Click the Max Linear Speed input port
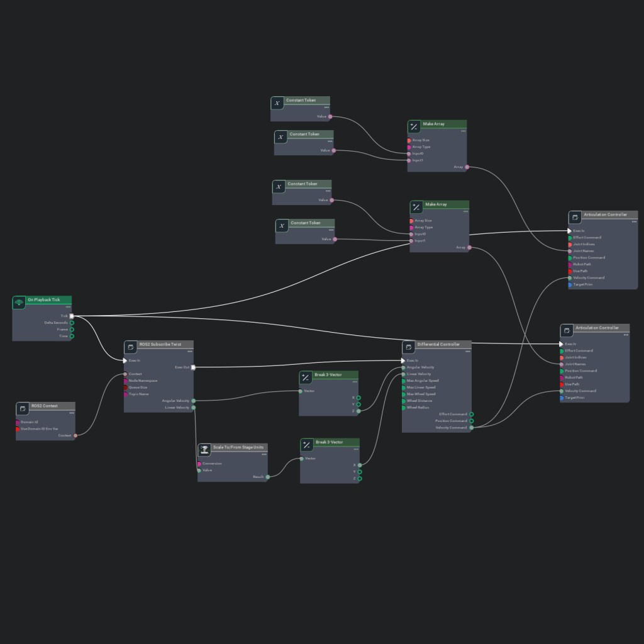Viewport: 644px width, 644px height. tap(404, 387)
